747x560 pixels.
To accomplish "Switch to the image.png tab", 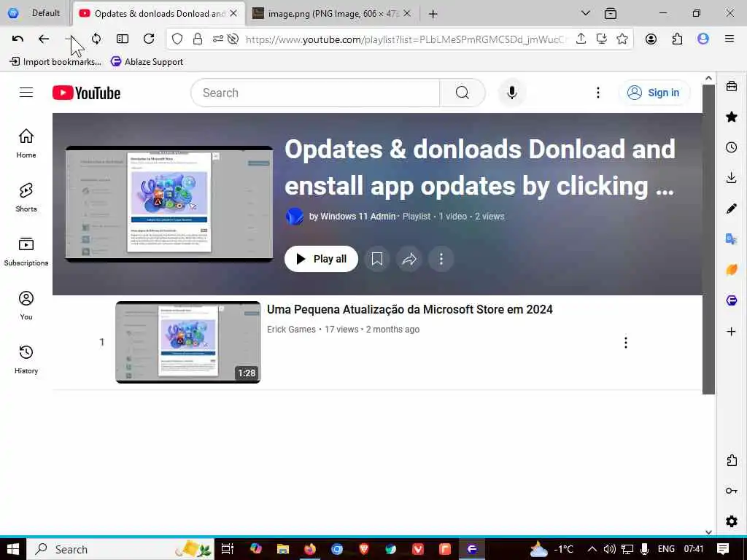I will [x=333, y=13].
